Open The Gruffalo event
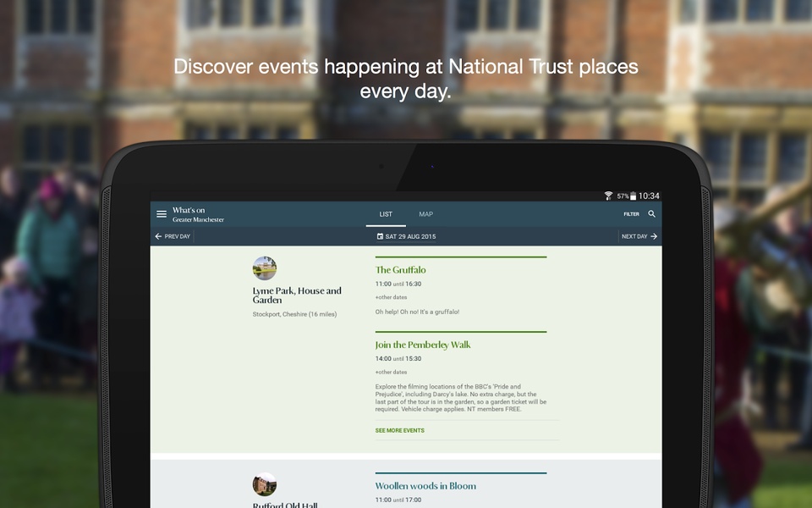Screen dimensions: 812x508 [x=400, y=269]
